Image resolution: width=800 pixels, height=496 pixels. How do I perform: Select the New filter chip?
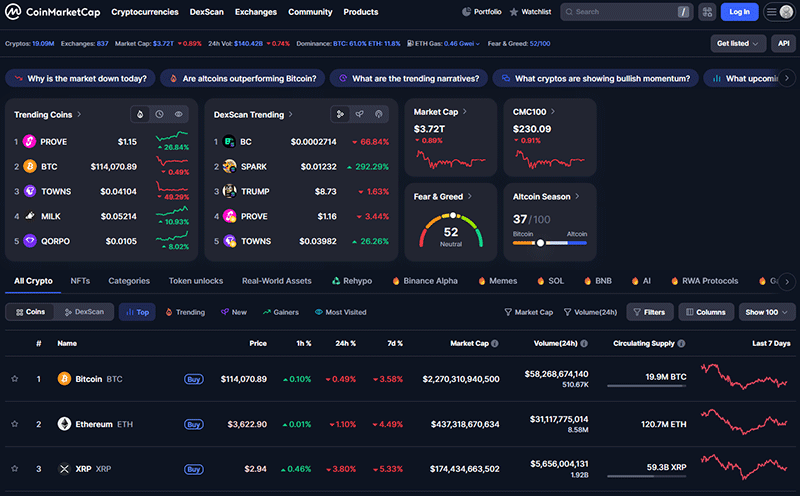(x=234, y=312)
